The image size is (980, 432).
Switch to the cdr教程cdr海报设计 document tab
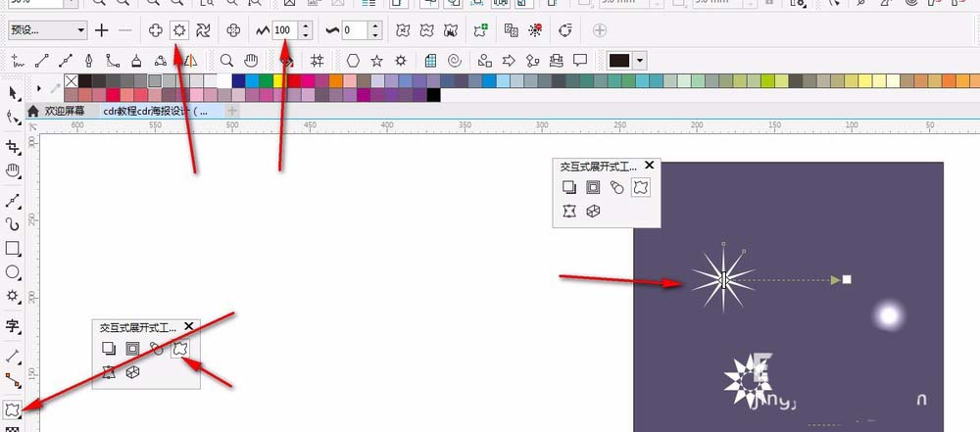pos(156,112)
